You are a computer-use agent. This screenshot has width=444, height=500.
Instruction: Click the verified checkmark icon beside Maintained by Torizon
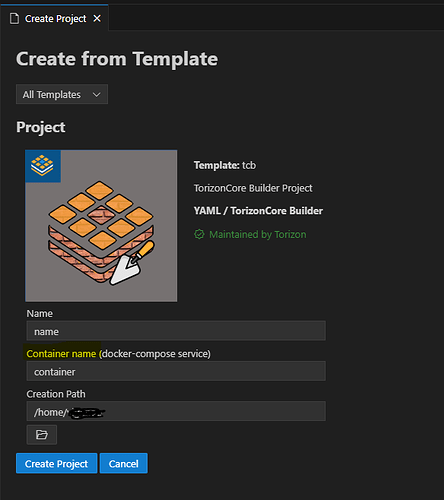[199, 234]
